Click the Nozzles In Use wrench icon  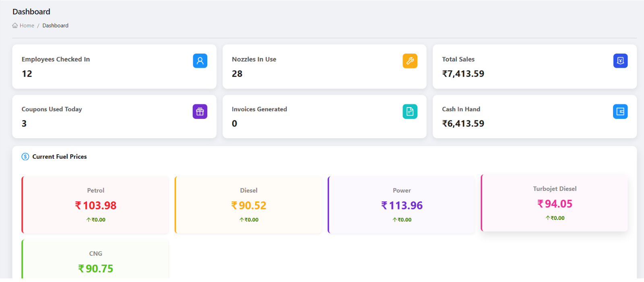[410, 61]
